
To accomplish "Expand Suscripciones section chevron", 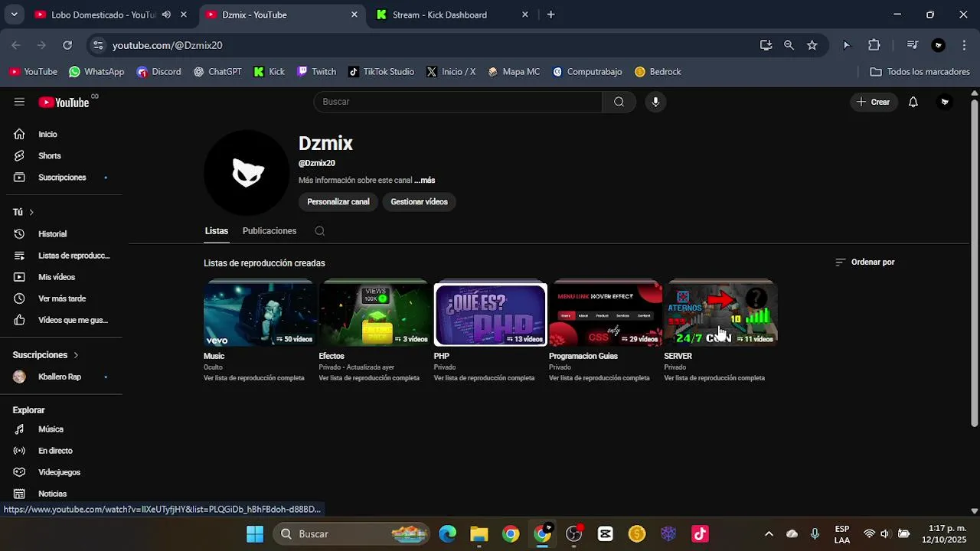I will (76, 355).
